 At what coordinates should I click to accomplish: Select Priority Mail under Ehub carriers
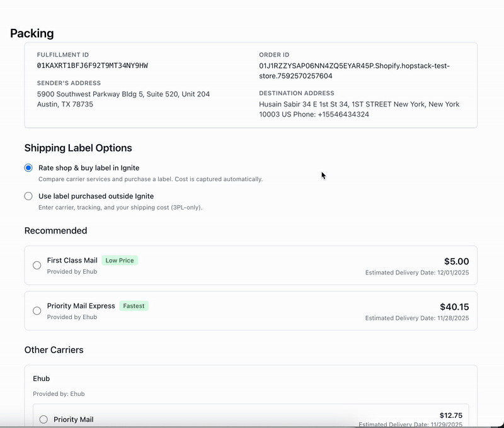(x=42, y=419)
